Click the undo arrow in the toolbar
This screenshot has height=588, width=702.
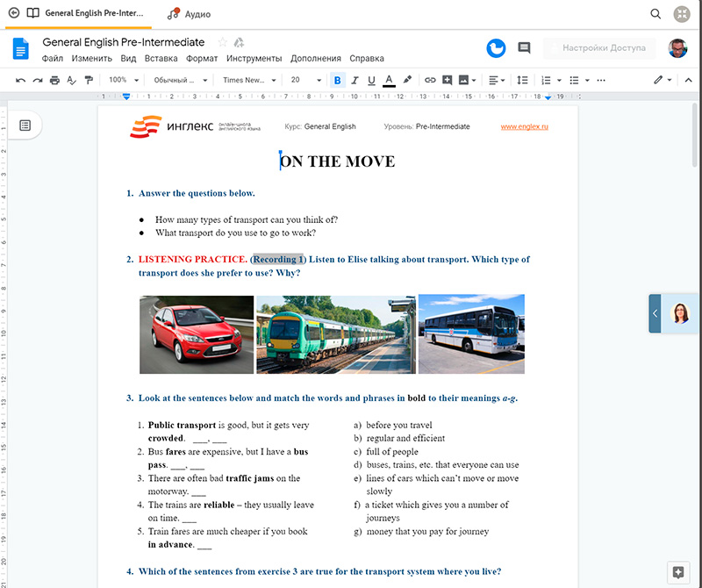(20, 80)
